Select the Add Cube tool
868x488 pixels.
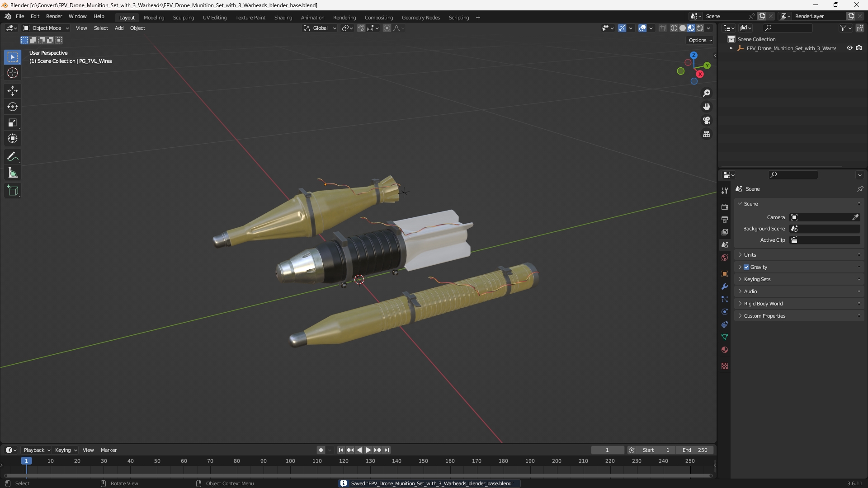(13, 191)
